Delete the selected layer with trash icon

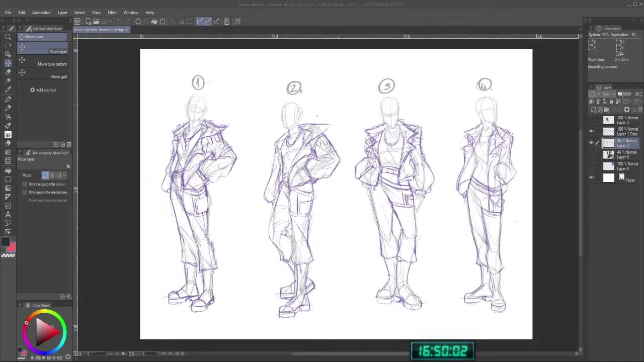tap(640, 110)
